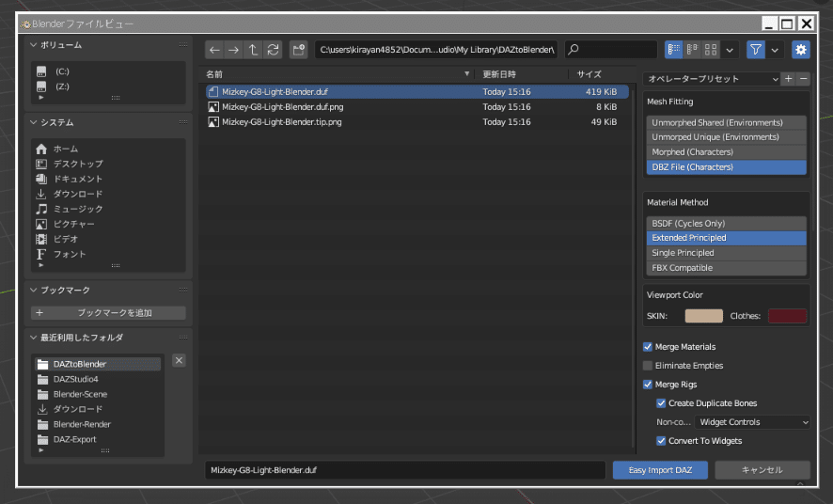Open Widget Controls dropdown
Image resolution: width=833 pixels, height=504 pixels.
[x=753, y=422]
